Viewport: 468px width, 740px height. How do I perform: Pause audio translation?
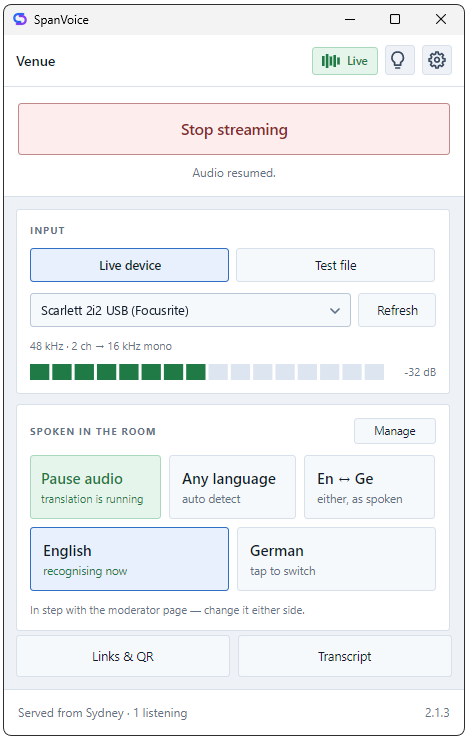(x=95, y=487)
